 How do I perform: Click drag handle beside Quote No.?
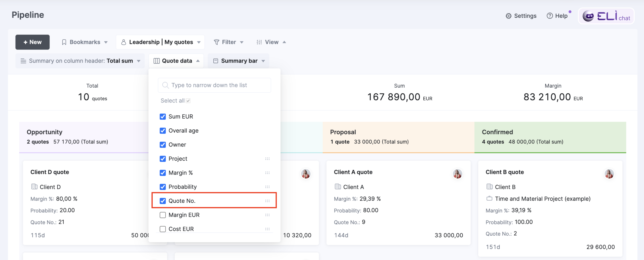pyautogui.click(x=267, y=201)
